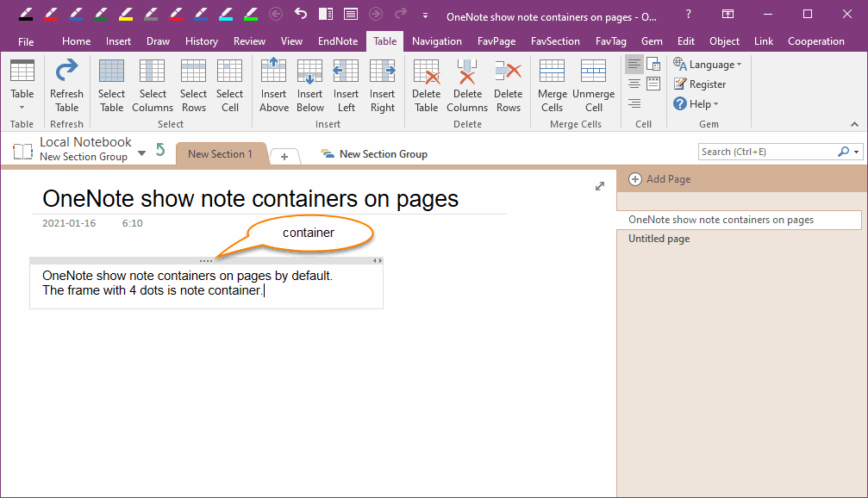Open the search scope dropdown arrow

[x=857, y=152]
